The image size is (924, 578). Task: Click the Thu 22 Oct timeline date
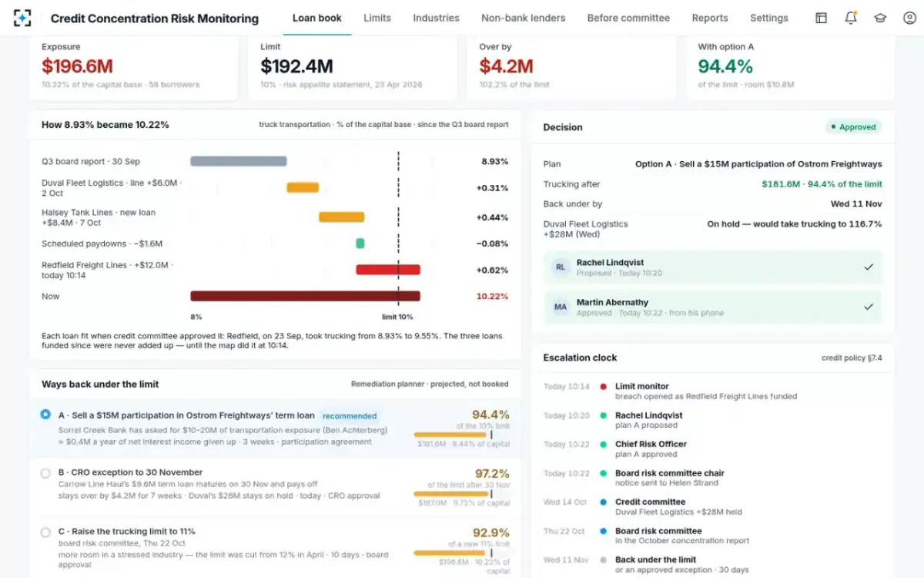click(x=564, y=532)
